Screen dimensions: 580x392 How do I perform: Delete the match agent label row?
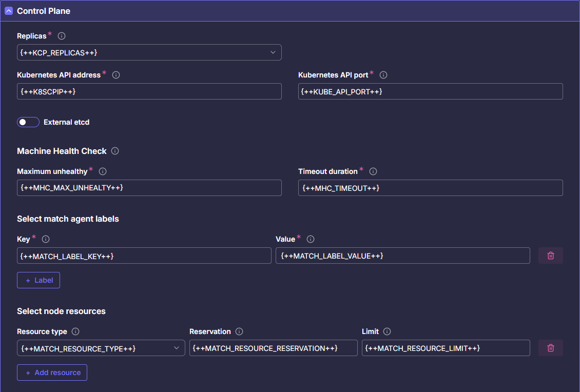click(x=550, y=256)
